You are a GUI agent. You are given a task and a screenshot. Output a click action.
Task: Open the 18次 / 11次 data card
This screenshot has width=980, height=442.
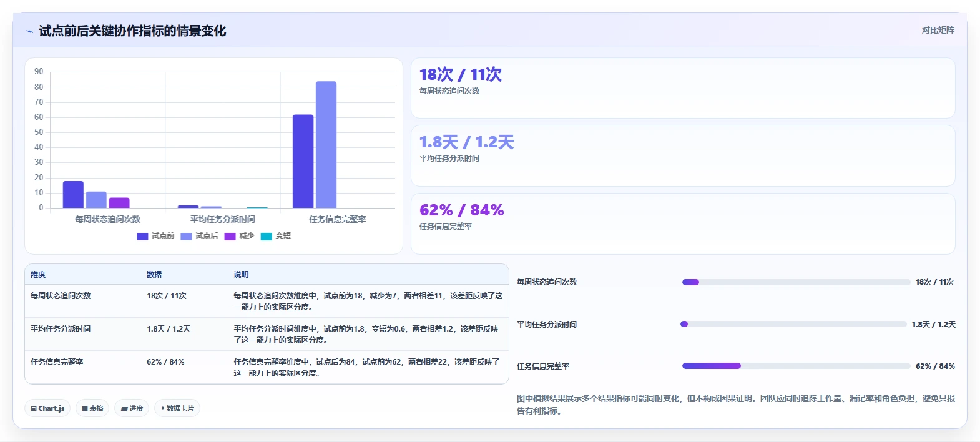(x=683, y=88)
